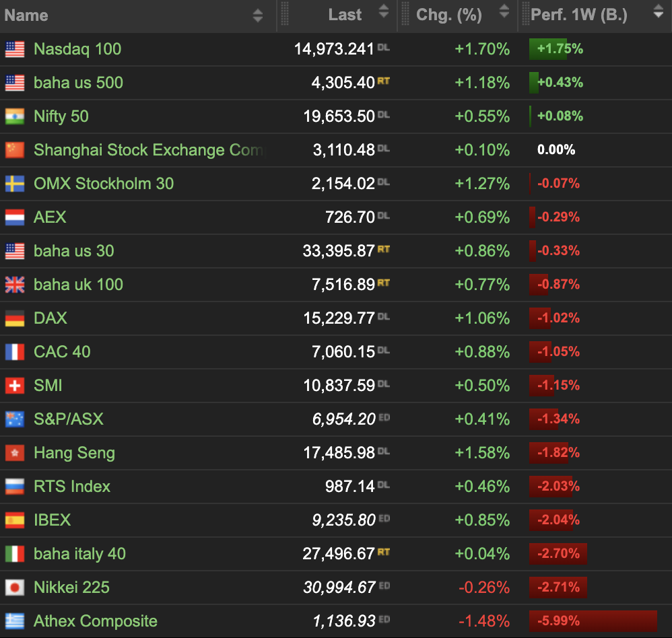Click the Hong Kong flag beside Hang Seng

coord(15,453)
